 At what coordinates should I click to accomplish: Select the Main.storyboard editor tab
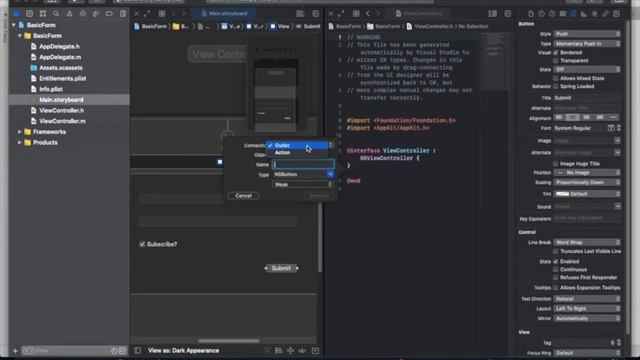(224, 13)
